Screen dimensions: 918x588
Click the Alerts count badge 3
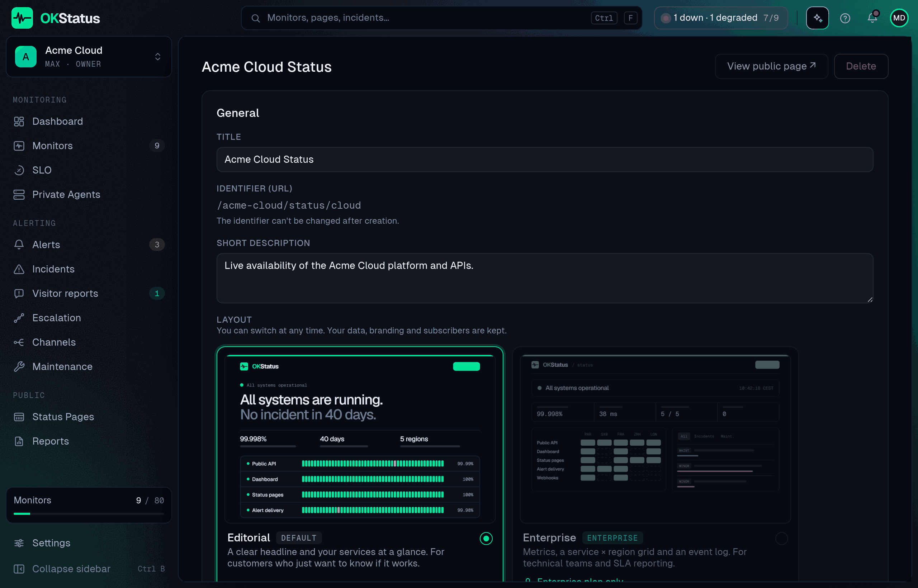coord(157,245)
